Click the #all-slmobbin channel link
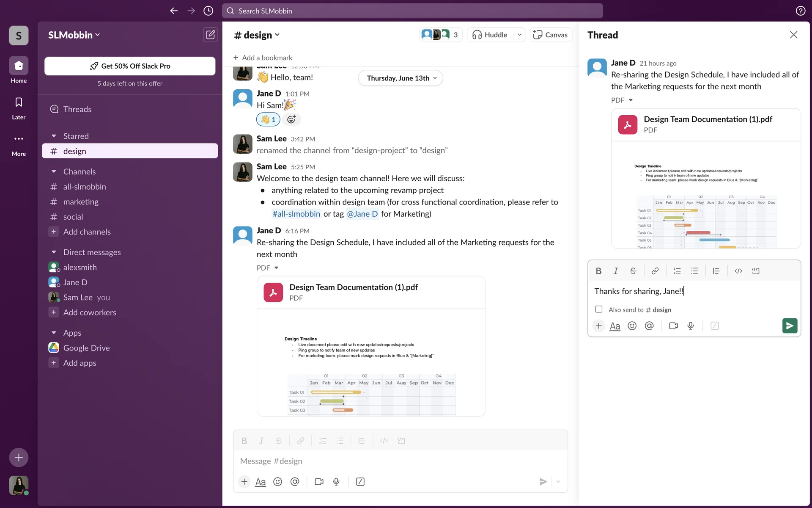Viewport: 812px width, 508px height. [x=296, y=214]
